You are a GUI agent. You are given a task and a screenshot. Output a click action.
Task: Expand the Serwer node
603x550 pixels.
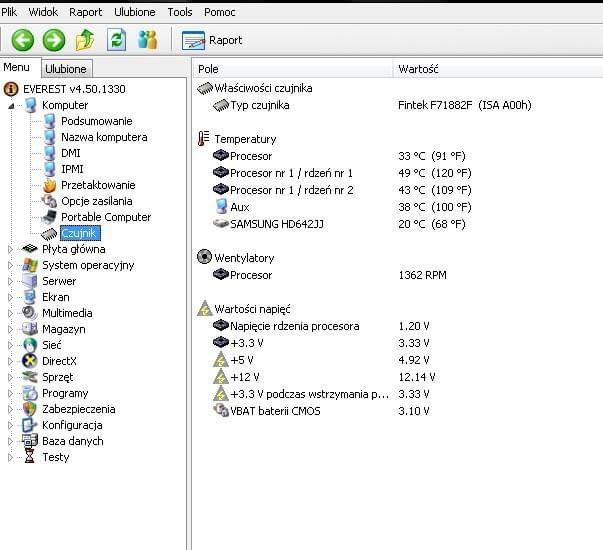coord(10,281)
